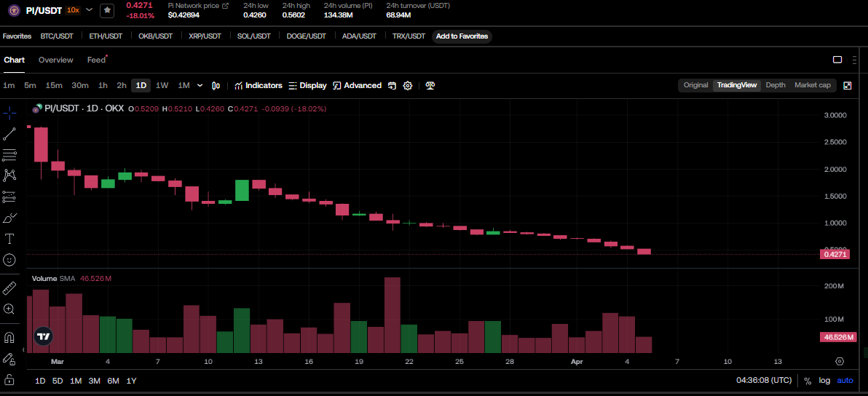
Task: Click the fullscreen expand icon
Action: [x=848, y=85]
